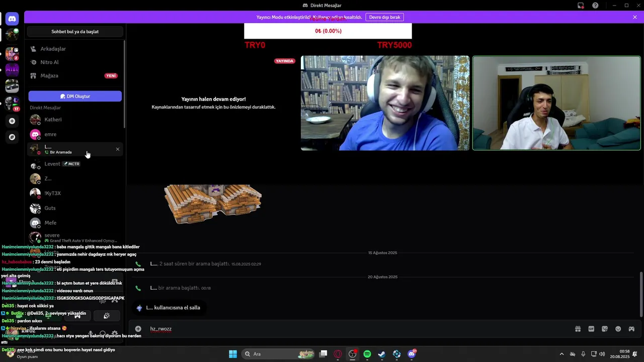
Task: Open Opera browser taskbar icon
Action: point(338,354)
